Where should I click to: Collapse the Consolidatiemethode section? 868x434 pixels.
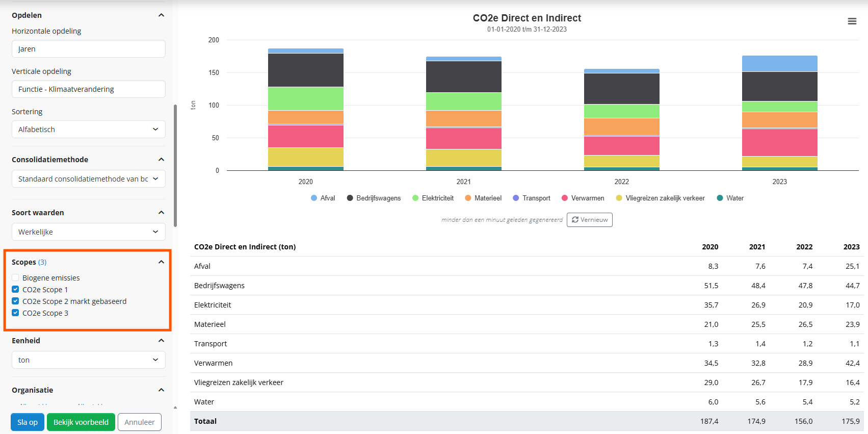click(x=161, y=160)
